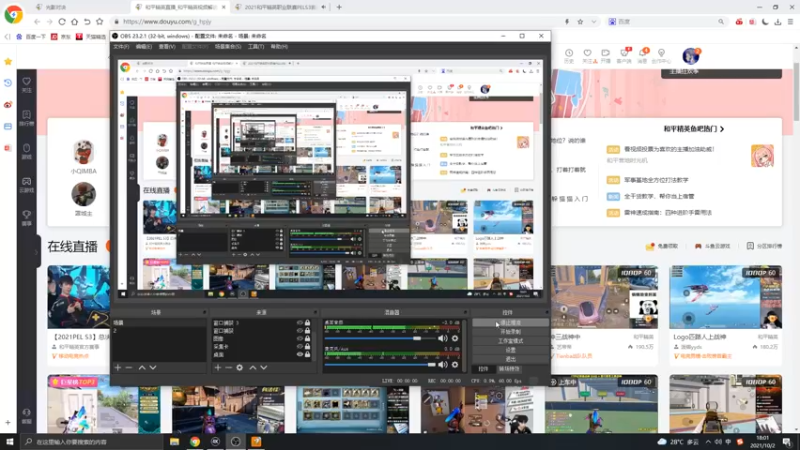800x450 pixels.
Task: Click the Exit button in OBS controls
Action: tap(510, 359)
